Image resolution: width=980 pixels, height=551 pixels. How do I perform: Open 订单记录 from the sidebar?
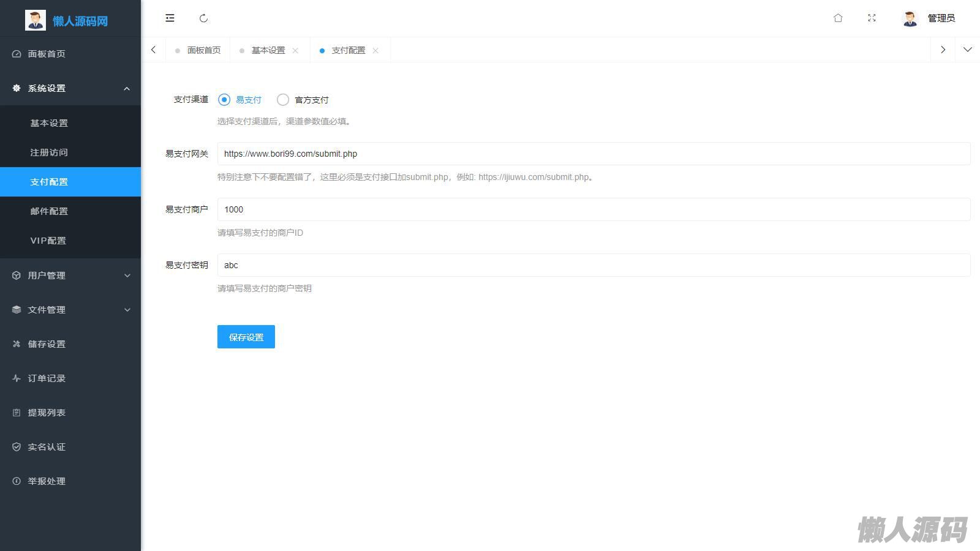pyautogui.click(x=47, y=378)
